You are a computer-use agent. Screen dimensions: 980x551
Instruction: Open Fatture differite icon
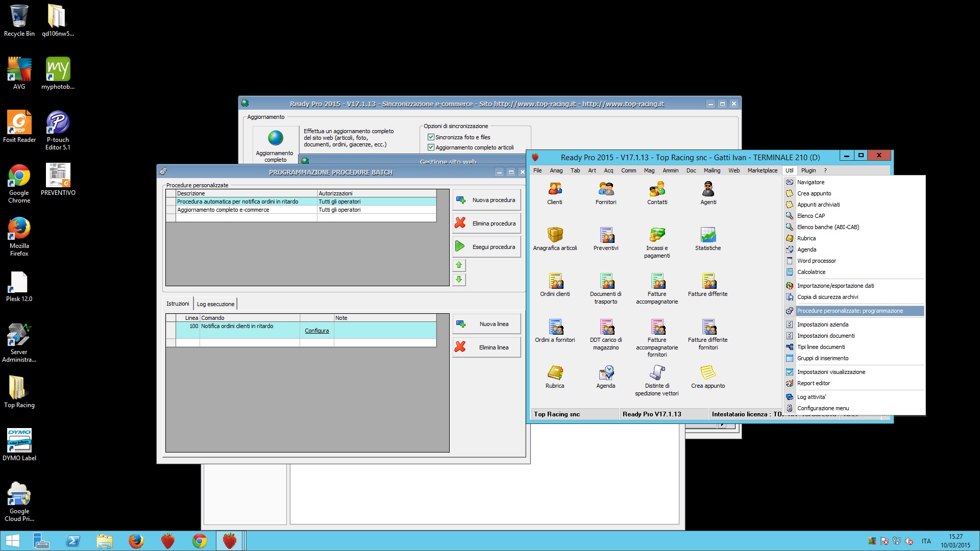(708, 282)
